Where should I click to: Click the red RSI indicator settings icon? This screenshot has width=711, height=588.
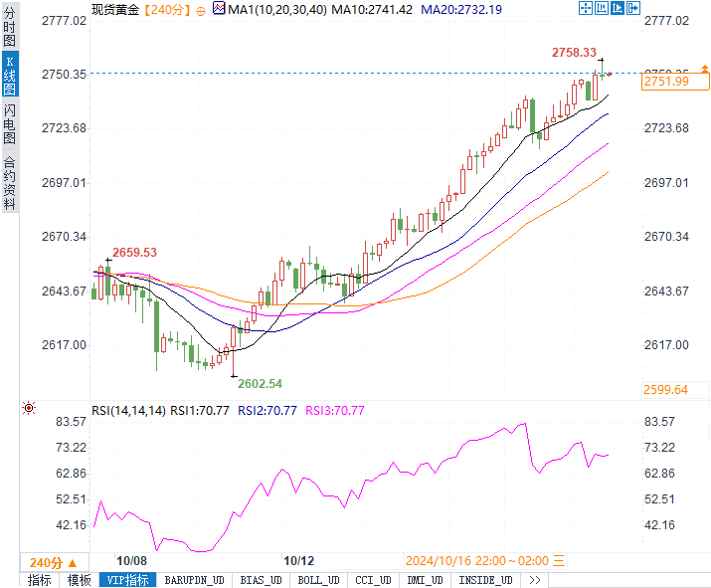[x=28, y=408]
